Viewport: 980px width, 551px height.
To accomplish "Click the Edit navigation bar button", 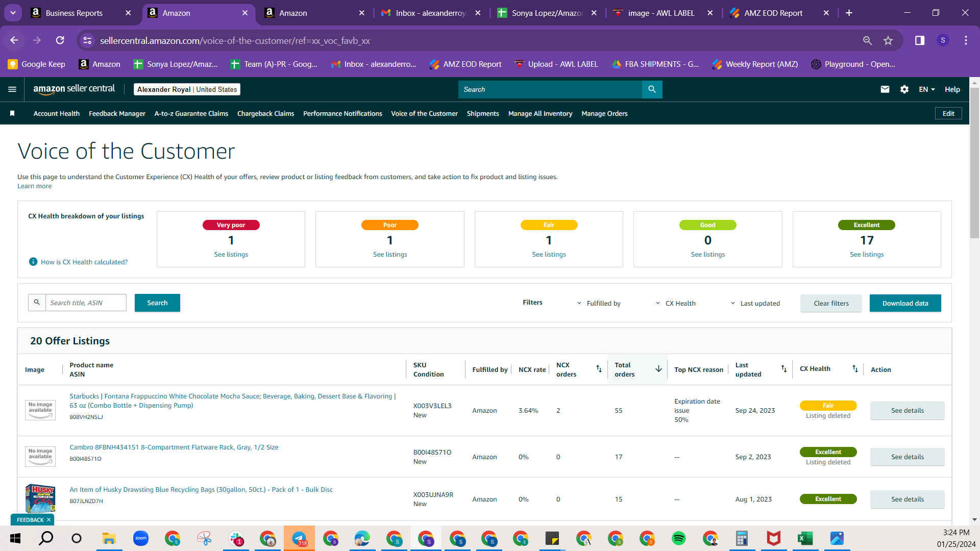I will (948, 113).
